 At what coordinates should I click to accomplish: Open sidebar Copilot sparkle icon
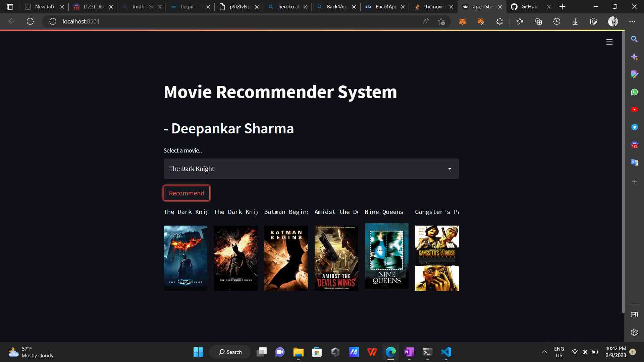pos(634,57)
